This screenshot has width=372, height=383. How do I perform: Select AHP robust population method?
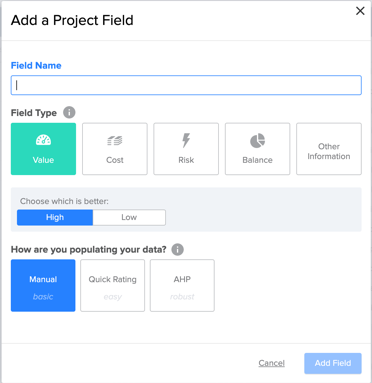pyautogui.click(x=182, y=286)
